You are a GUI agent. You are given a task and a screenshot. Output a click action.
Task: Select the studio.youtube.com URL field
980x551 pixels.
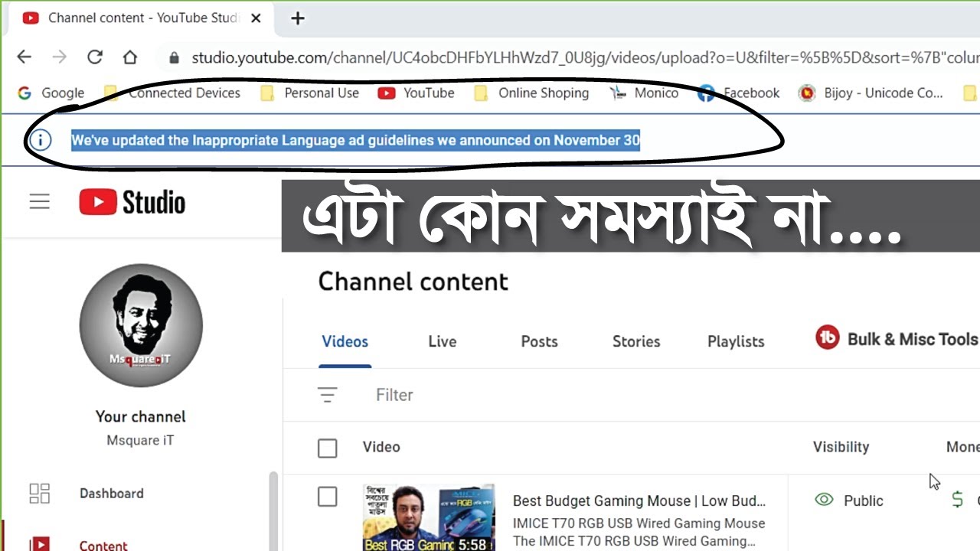[585, 57]
